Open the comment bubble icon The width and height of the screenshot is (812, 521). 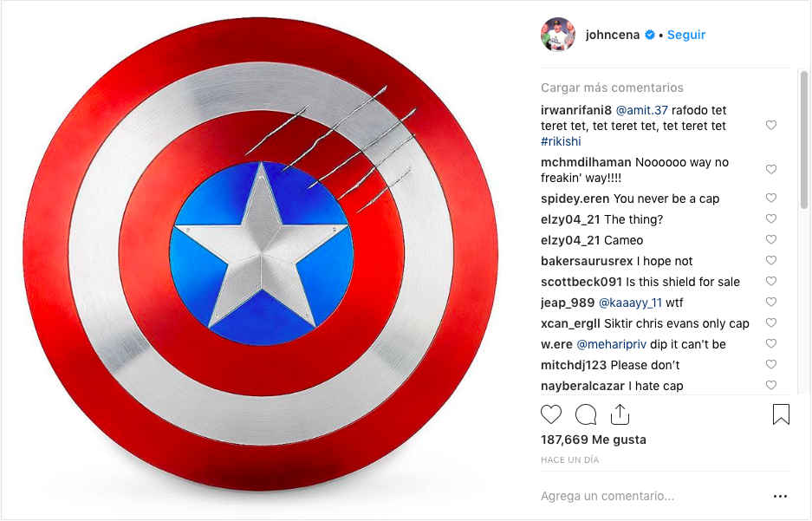586,414
